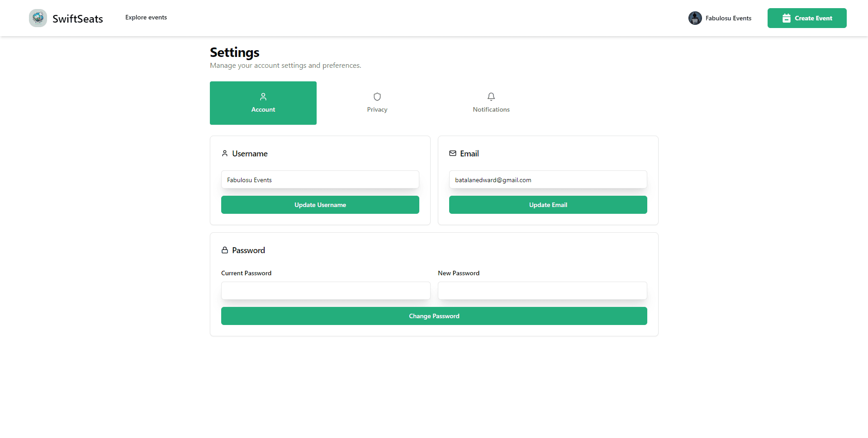
Task: Click the bell icon above Notifications
Action: pyautogui.click(x=491, y=96)
